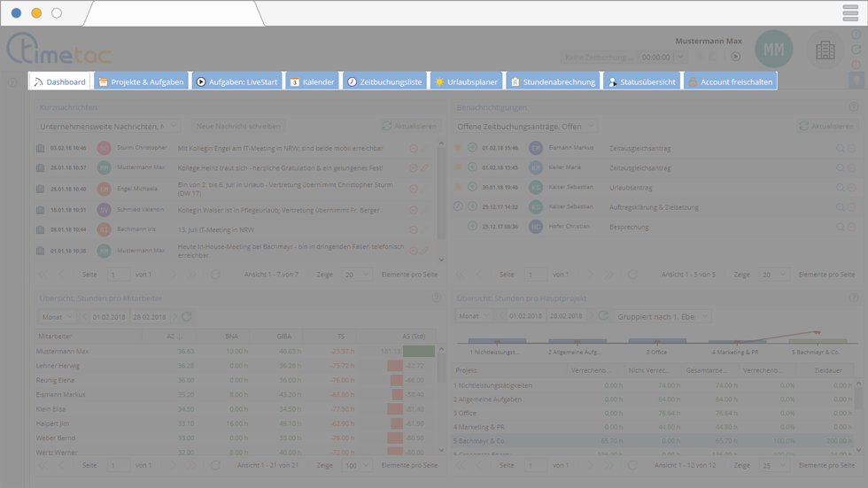Click help icon in Benachrichtigungen panel
The width and height of the screenshot is (868, 488).
[855, 107]
